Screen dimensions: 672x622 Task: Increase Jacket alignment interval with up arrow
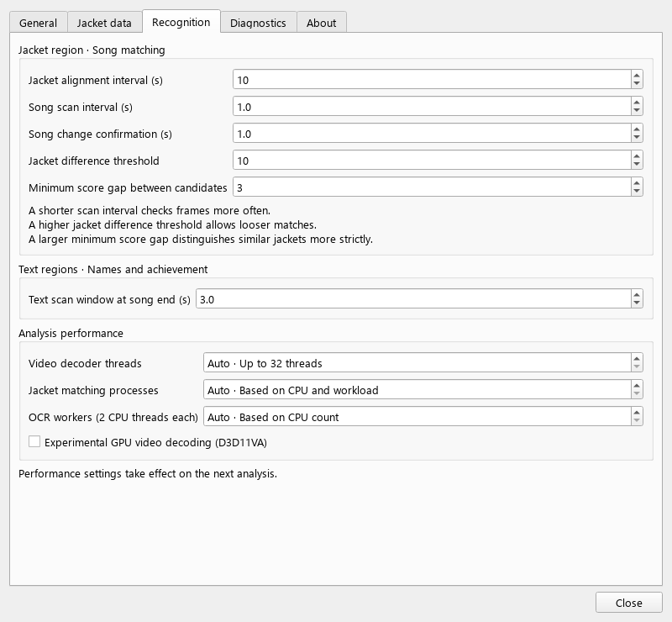[637, 75]
